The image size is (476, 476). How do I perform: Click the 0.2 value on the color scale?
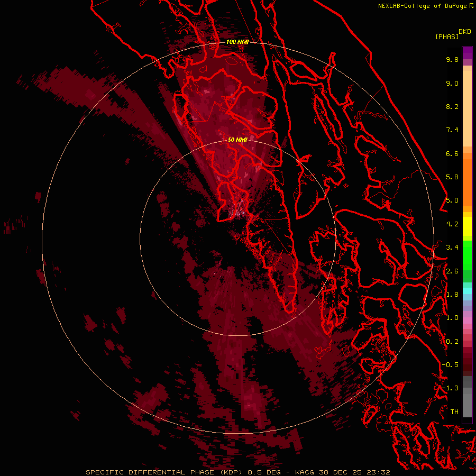452,342
